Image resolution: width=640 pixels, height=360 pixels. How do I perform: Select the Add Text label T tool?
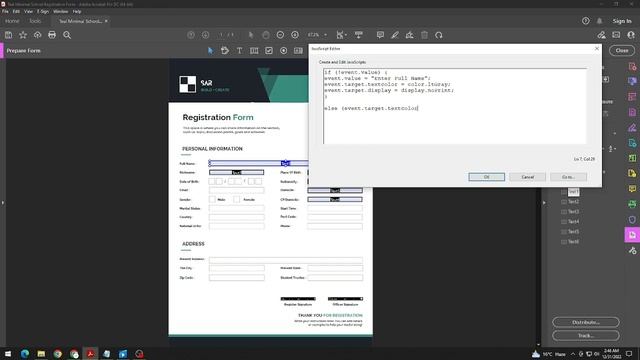(x=240, y=51)
